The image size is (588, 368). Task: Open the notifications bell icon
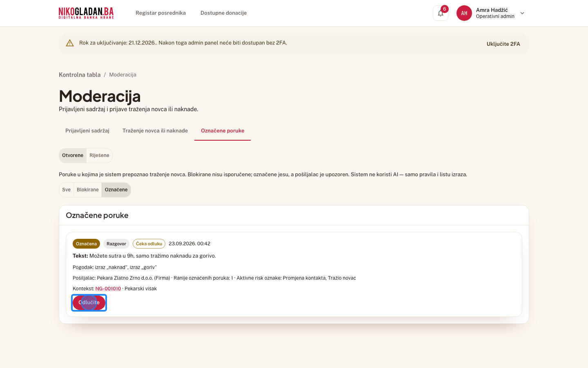tap(440, 13)
